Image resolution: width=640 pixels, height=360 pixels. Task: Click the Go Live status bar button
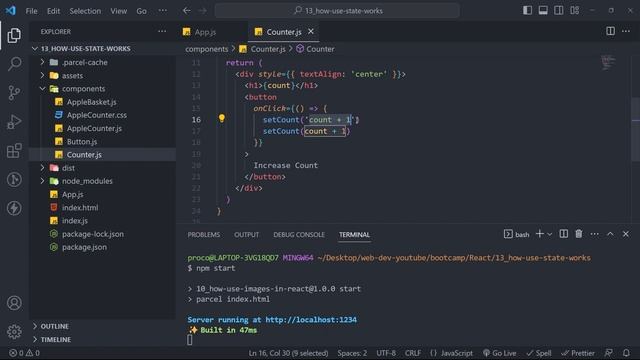coord(500,353)
